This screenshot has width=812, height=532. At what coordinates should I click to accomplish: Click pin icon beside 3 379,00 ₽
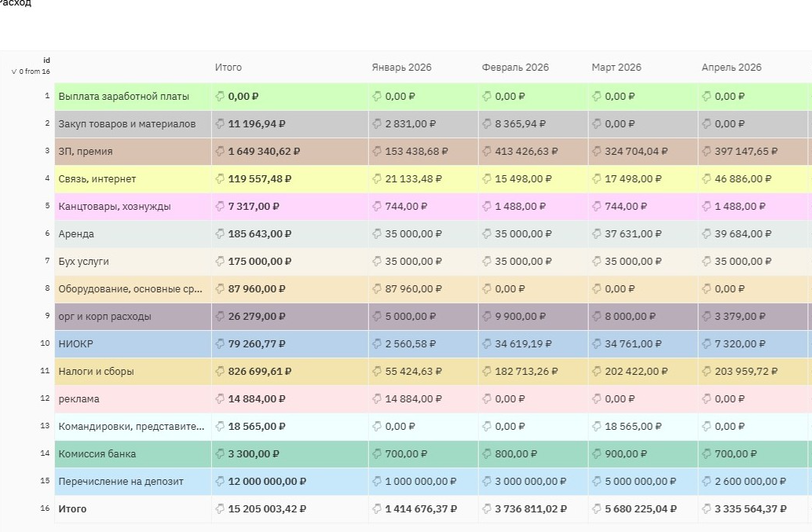click(706, 317)
